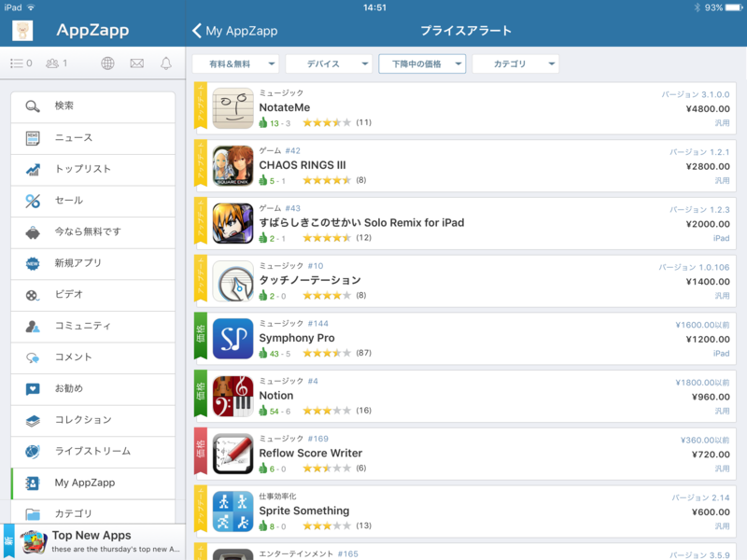Open the セール sale menu item
The height and width of the screenshot is (560, 747).
click(x=92, y=201)
